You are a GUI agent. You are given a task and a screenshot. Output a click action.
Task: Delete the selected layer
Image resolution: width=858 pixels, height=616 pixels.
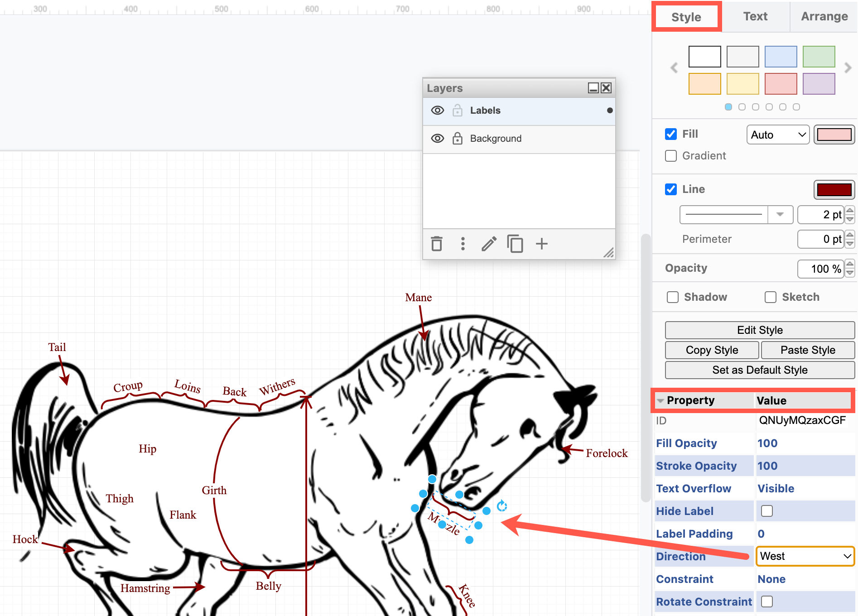click(x=436, y=244)
